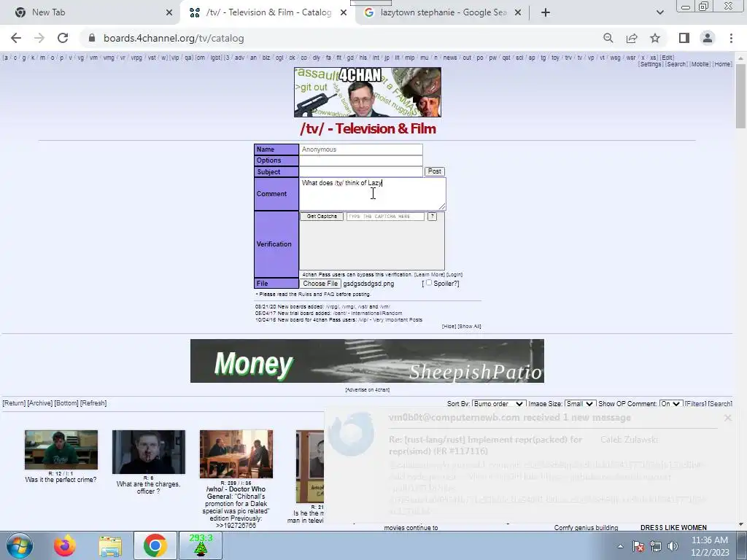Open 'What are the charges, officer' thread thumbnail
Viewport: 747px width, 560px height.
[x=149, y=452]
